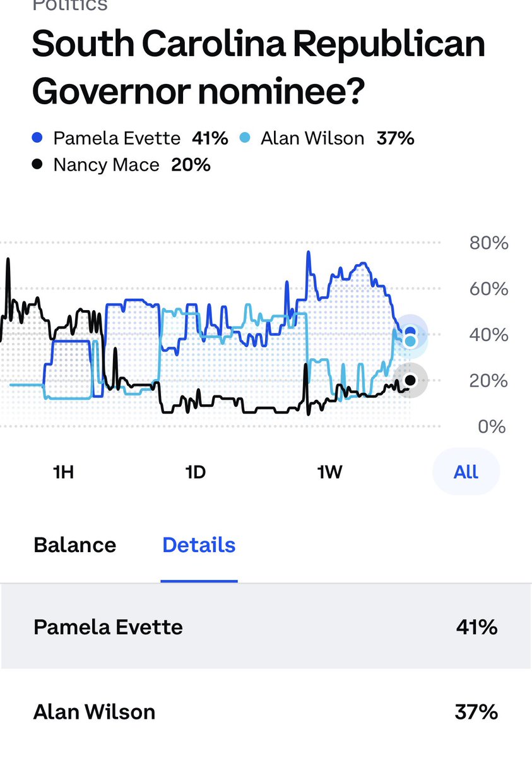Click the Politics category label

click(69, 6)
